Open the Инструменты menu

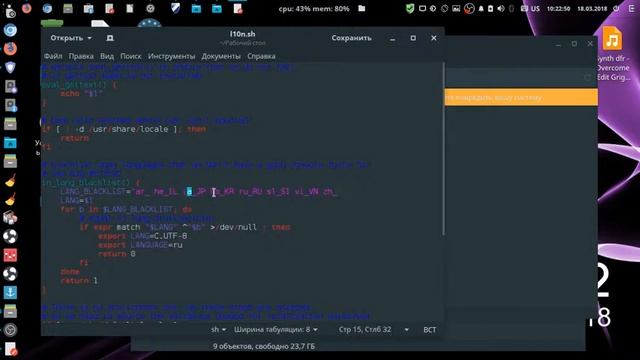[x=171, y=56]
